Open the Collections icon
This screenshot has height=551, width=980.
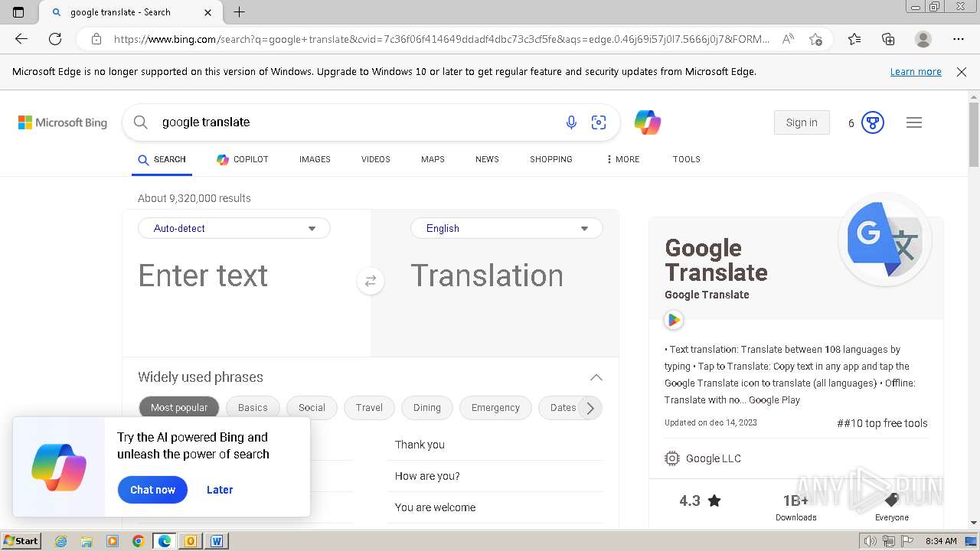888,39
